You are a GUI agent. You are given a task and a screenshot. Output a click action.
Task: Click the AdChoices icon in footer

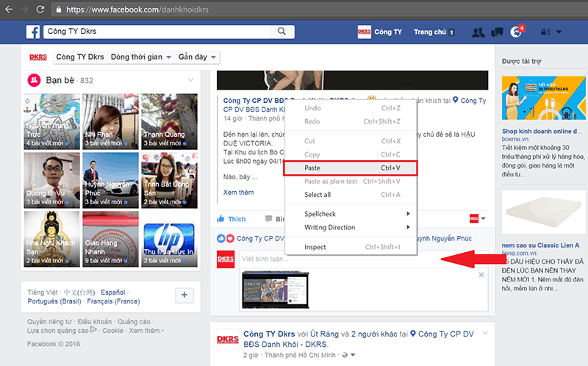[x=93, y=330]
